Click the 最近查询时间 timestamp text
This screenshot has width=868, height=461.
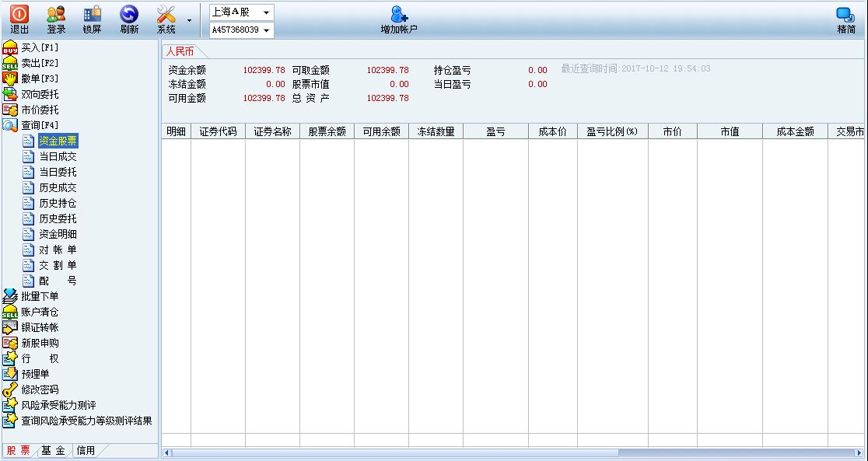coord(635,68)
